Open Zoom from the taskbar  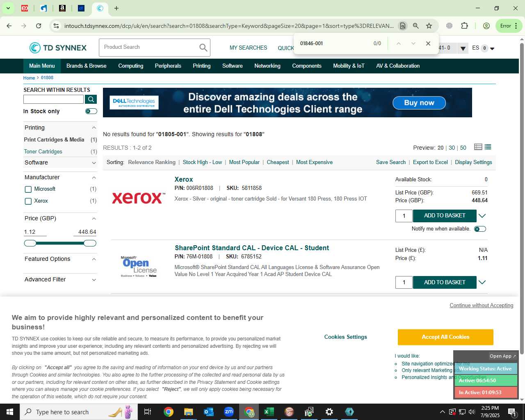[x=229, y=412]
